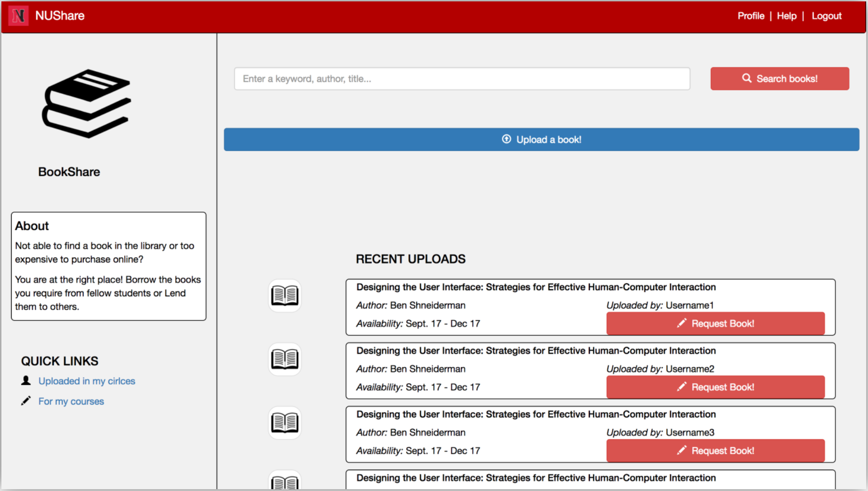Click the RECENT UPLOADS heading

coord(411,259)
